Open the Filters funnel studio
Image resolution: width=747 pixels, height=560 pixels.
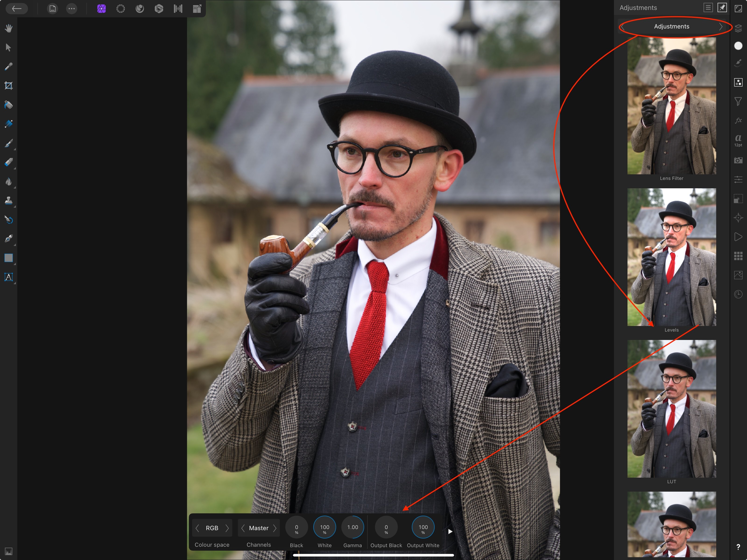click(738, 101)
